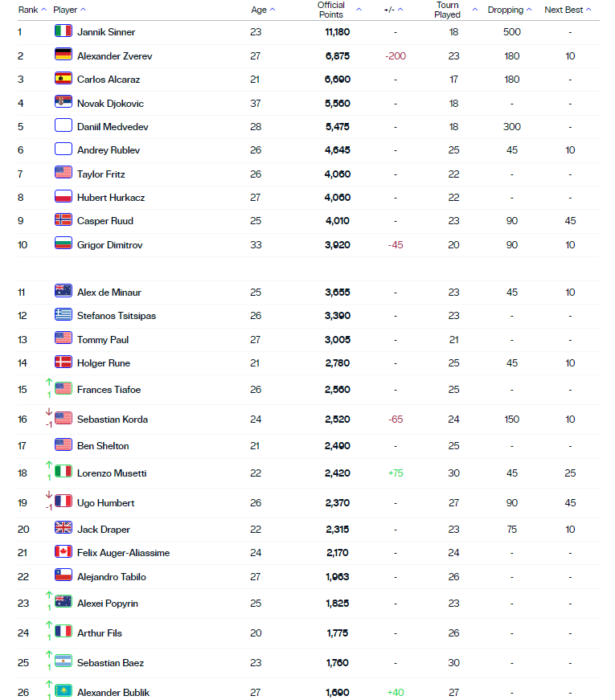Click the Norway flag next to Casper Ruud
615x700 pixels.
[x=63, y=220]
